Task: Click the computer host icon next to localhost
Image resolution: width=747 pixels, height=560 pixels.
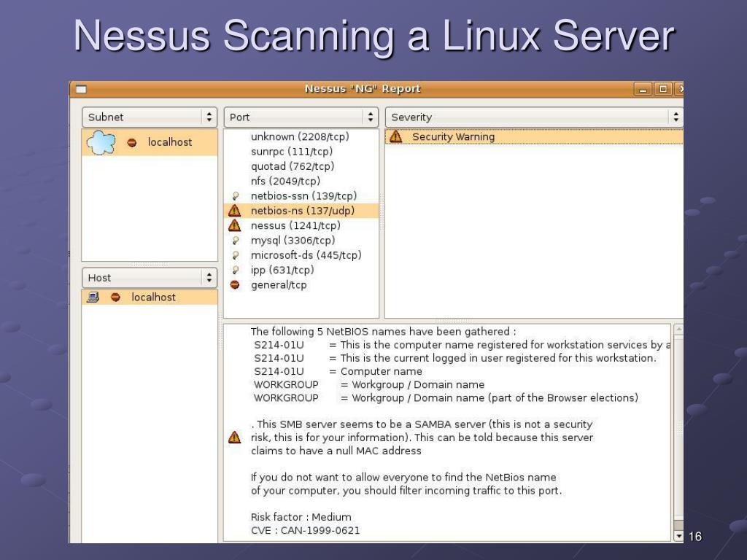Action: pyautogui.click(x=93, y=297)
